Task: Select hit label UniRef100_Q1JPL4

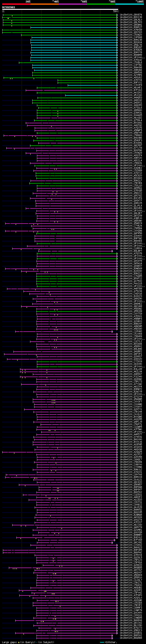Action: click(x=131, y=206)
